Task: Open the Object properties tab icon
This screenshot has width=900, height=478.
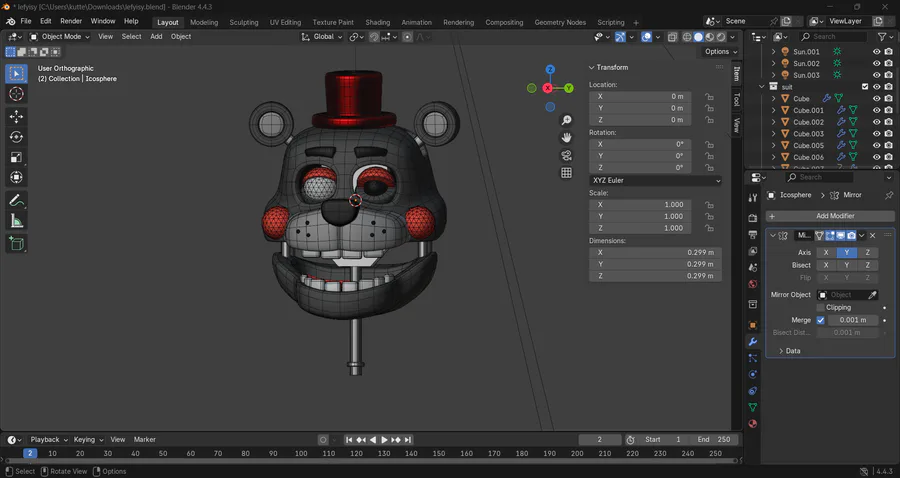Action: 753,325
